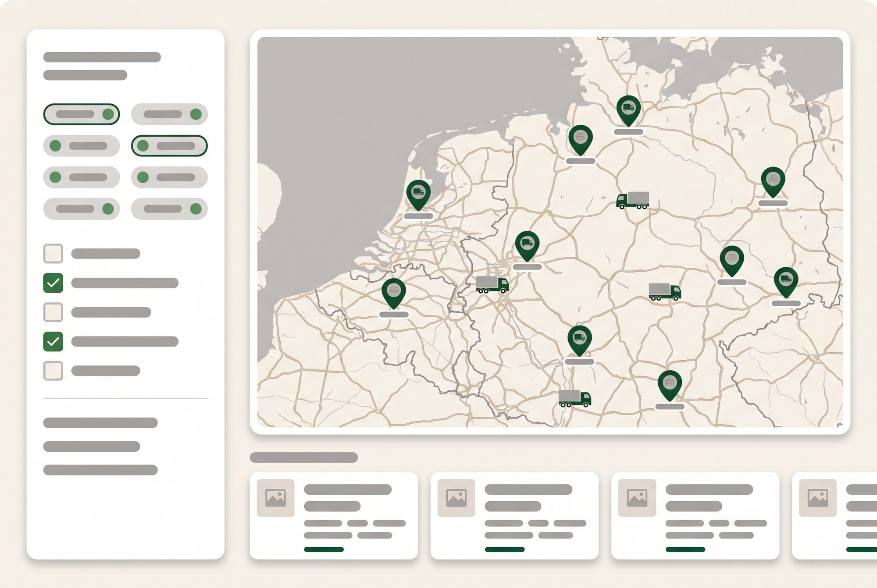Switch the right pill in the third filter row

pyautogui.click(x=169, y=177)
